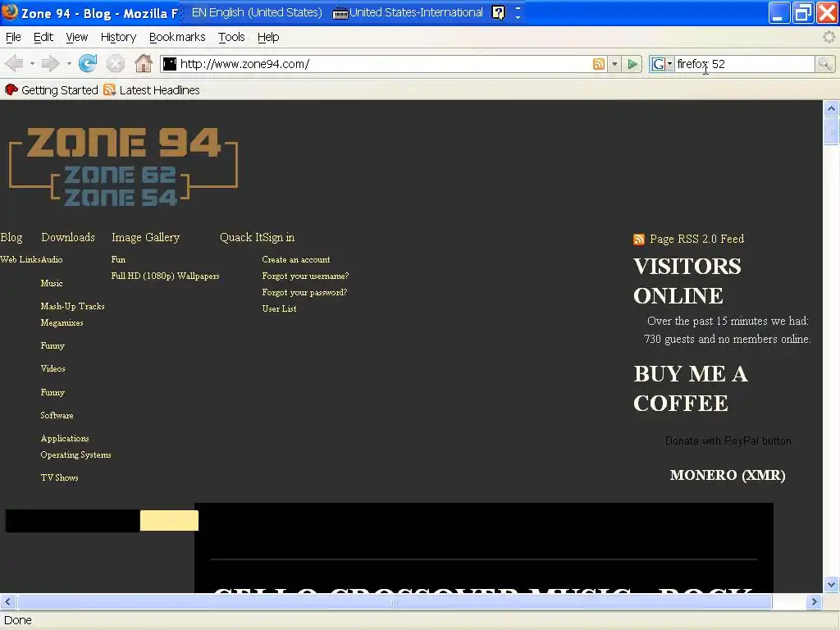The image size is (840, 630).
Task: Click the site favicon in address bar
Action: [170, 64]
